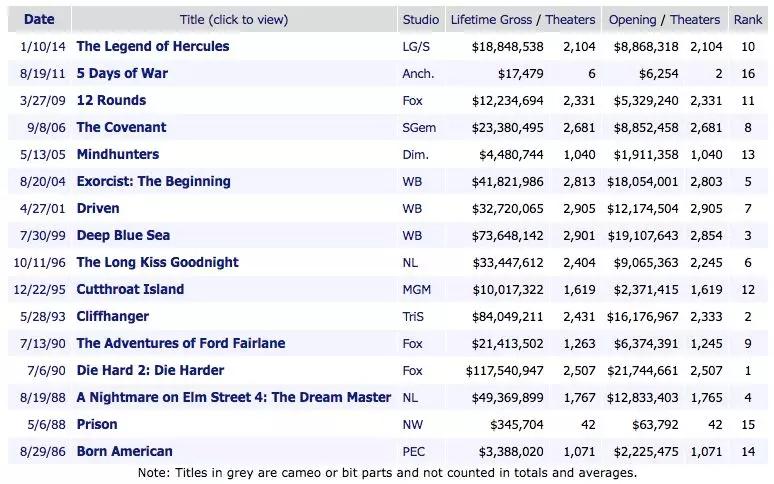Viewport: 774px width, 484px height.
Task: View Cutthroat Island details
Action: click(x=130, y=289)
